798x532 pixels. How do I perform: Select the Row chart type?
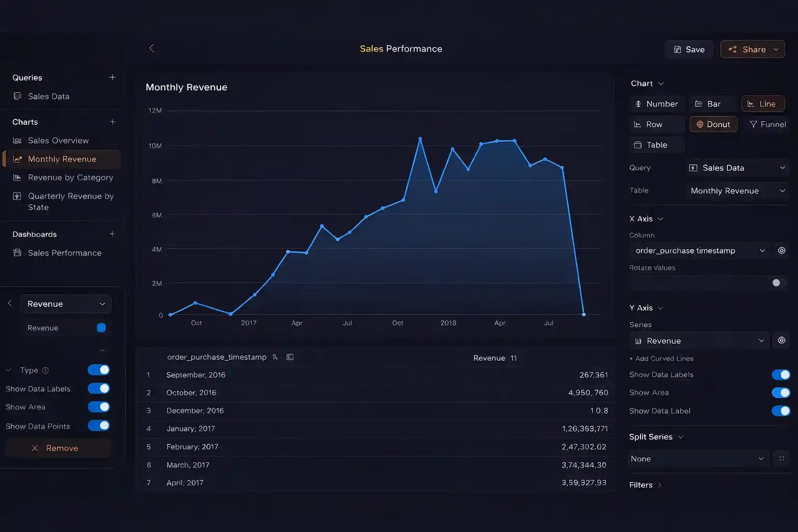(x=657, y=125)
